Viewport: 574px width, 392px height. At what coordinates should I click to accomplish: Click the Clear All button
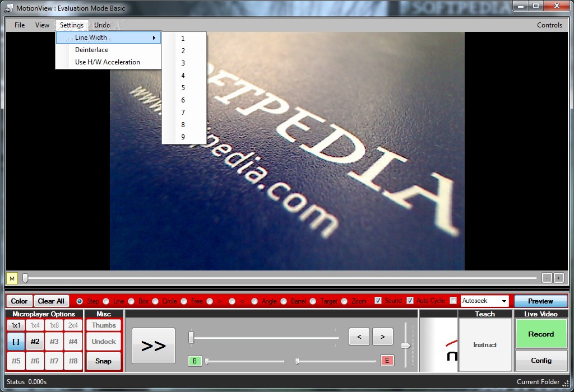(x=51, y=301)
